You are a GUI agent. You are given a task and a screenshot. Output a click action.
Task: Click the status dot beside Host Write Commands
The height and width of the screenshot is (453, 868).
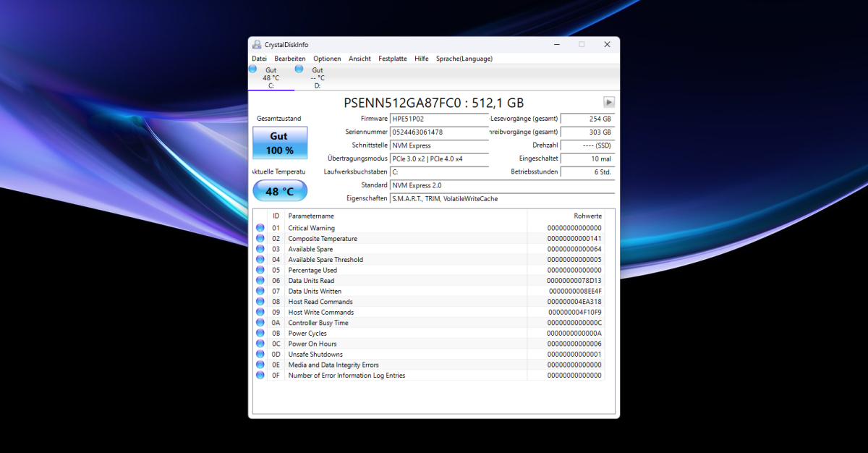point(260,312)
